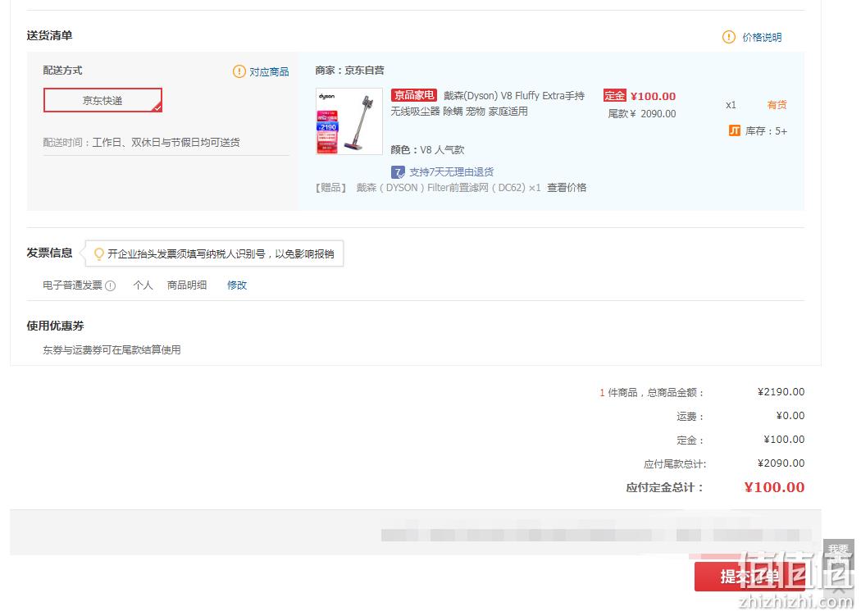Click the lightbulb tip icon in invoice notice
The image size is (861, 616).
(x=99, y=253)
